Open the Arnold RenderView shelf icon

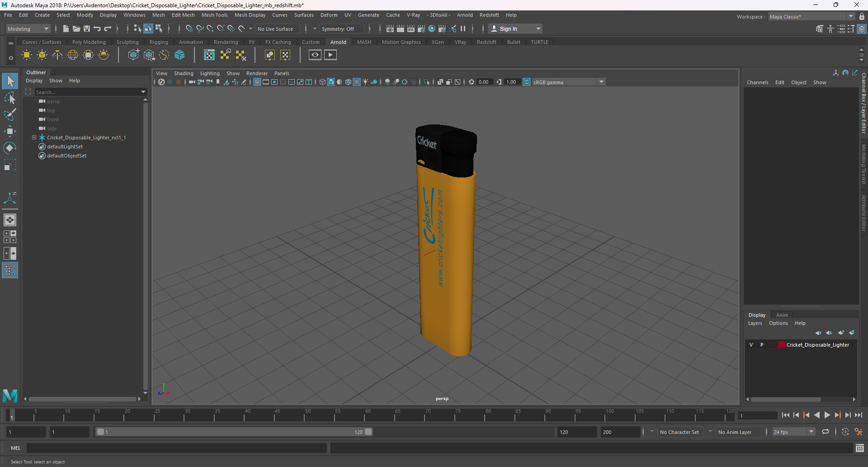(315, 55)
